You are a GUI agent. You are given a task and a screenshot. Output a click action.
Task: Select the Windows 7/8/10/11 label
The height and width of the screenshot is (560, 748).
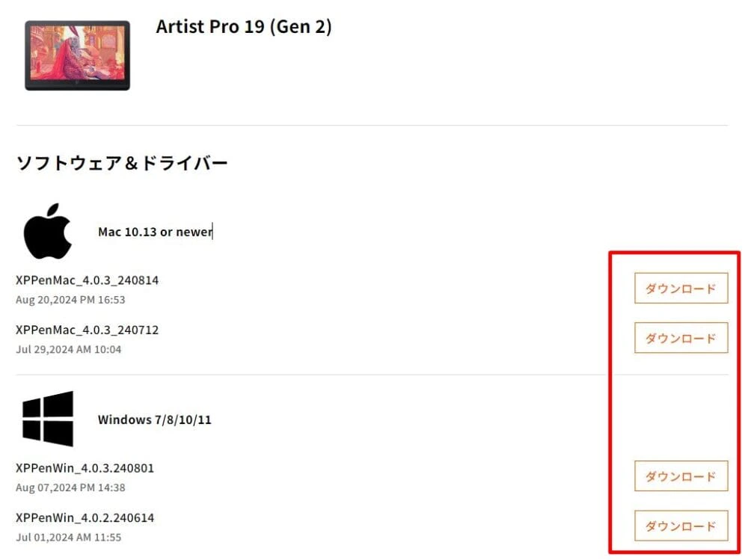[155, 419]
